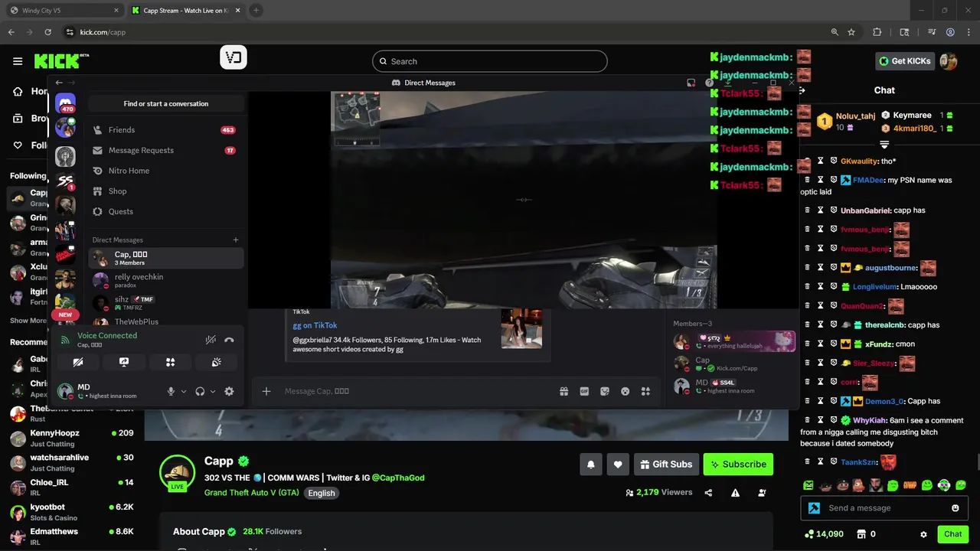Open the @CapThaGod link
The height and width of the screenshot is (551, 980).
398,478
